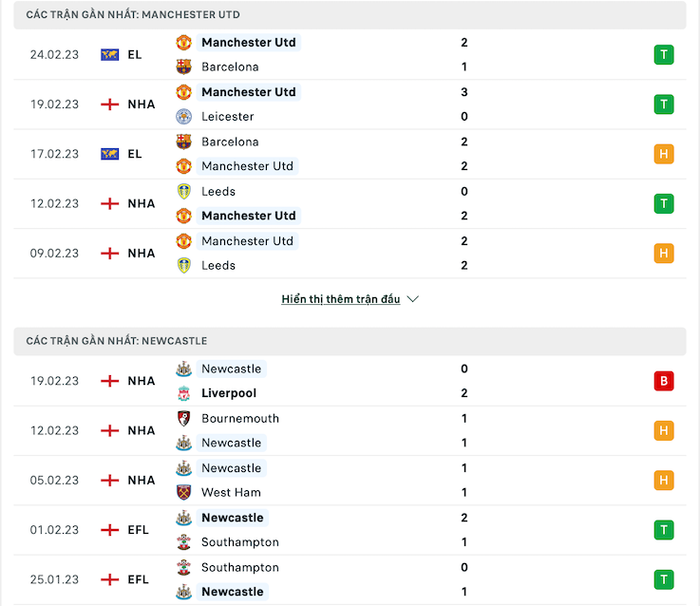Screen dimensions: 700x606
Task: Click the Barcelona crest in 24.02.23 match
Action: pos(183,67)
